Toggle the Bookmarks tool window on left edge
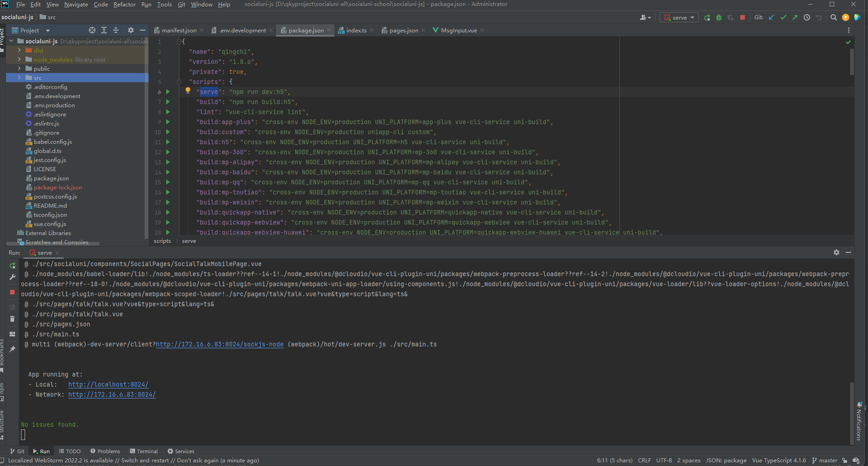 click(2, 354)
